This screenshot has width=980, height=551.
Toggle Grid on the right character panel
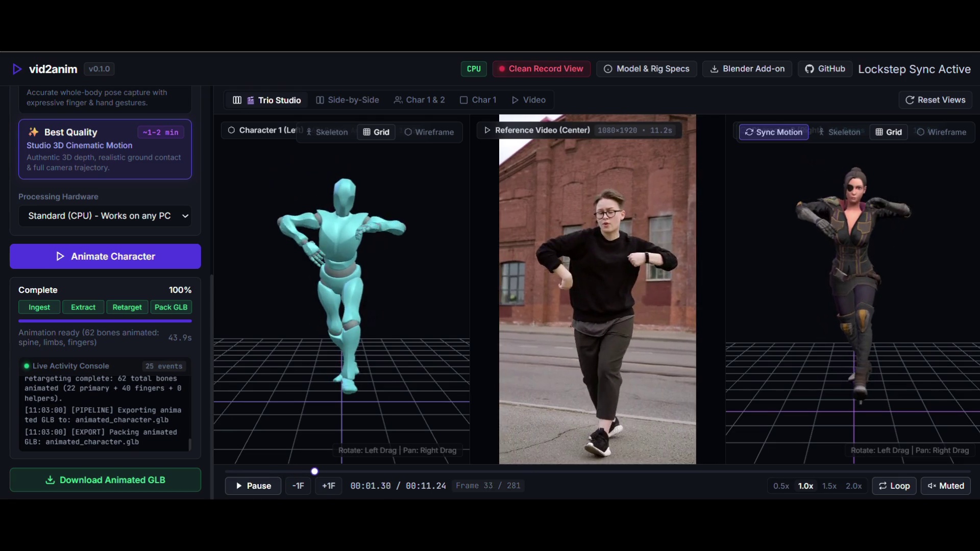point(889,132)
